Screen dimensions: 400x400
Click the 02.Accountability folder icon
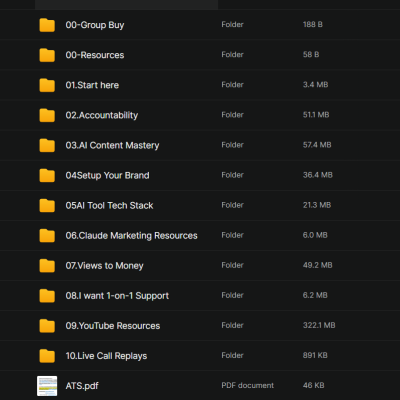click(x=47, y=115)
